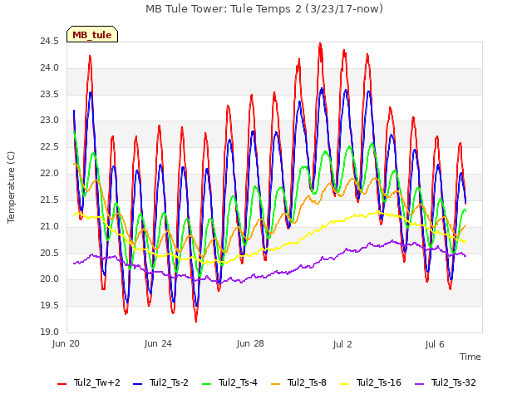
Task: Click the highest red peak near 24.5
Action: [320, 44]
